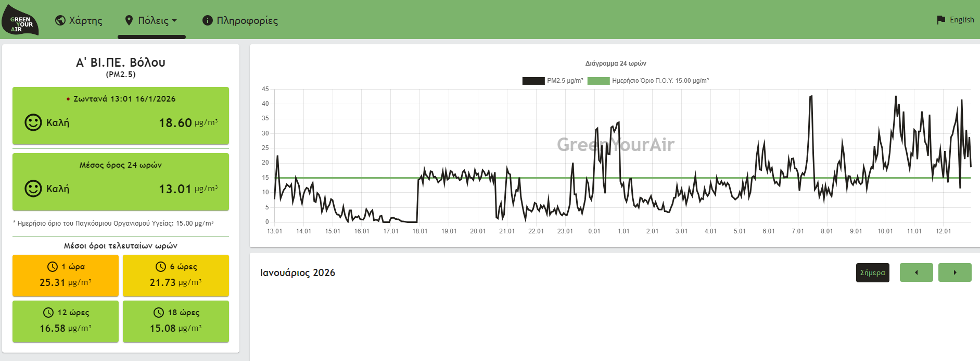Expand the Πόλεις dropdown caret
980x361 pixels.
(174, 21)
